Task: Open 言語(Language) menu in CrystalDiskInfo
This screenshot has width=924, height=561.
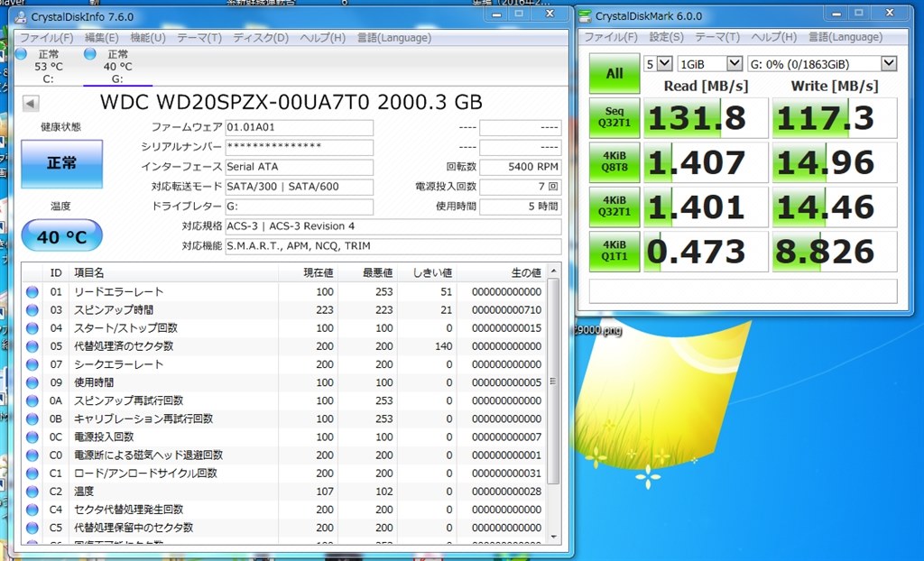Action: coord(393,38)
